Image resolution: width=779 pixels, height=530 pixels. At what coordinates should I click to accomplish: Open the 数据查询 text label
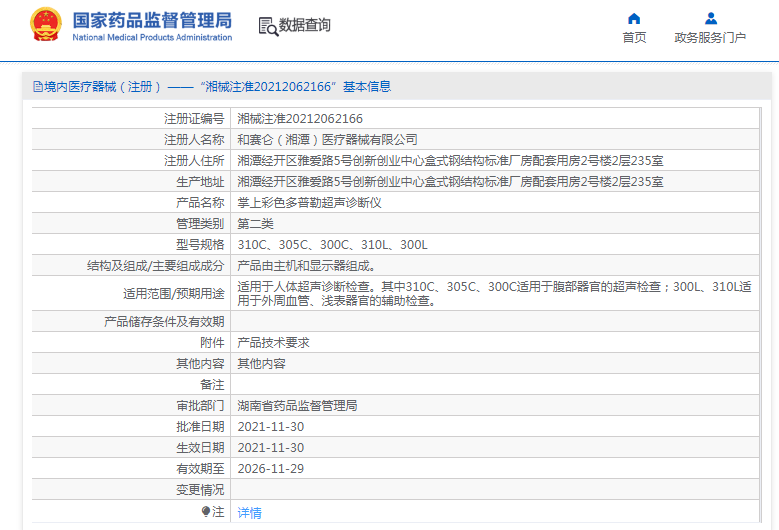tap(305, 25)
